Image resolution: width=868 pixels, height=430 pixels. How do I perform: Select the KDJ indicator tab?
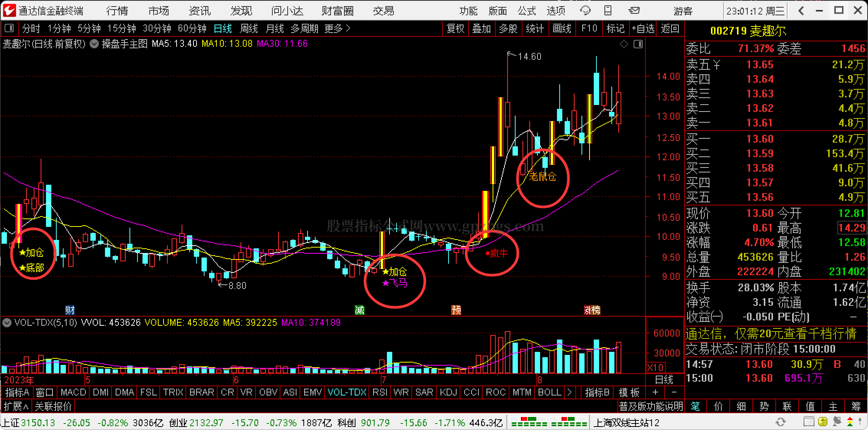click(x=448, y=392)
